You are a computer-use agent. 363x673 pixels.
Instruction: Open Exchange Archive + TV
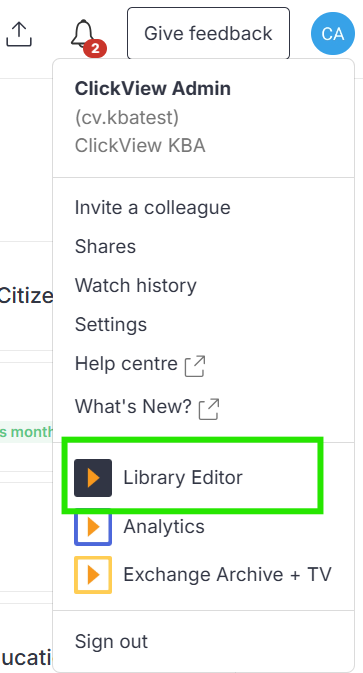pyautogui.click(x=227, y=575)
